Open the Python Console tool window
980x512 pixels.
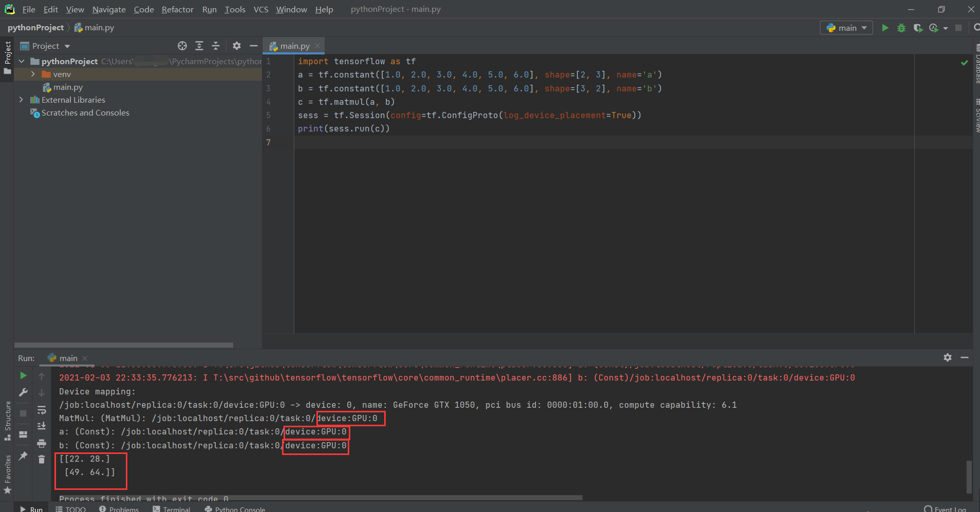(235, 509)
